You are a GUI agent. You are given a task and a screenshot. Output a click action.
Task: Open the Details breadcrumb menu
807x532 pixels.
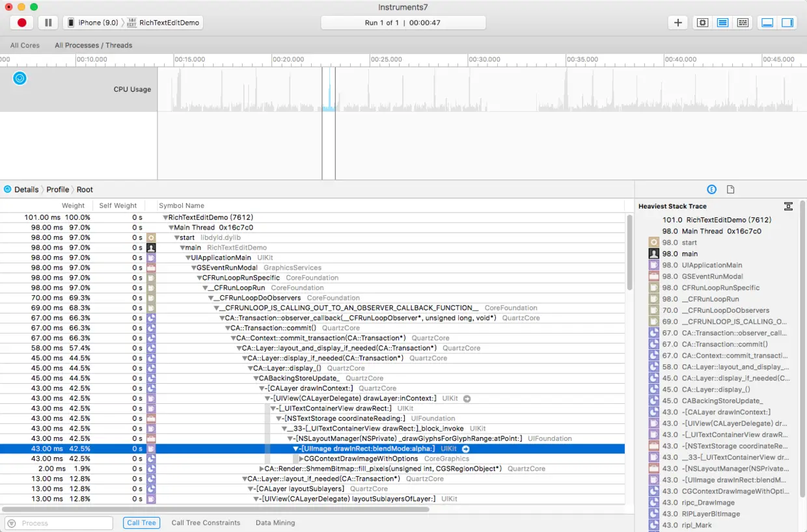click(x=27, y=190)
